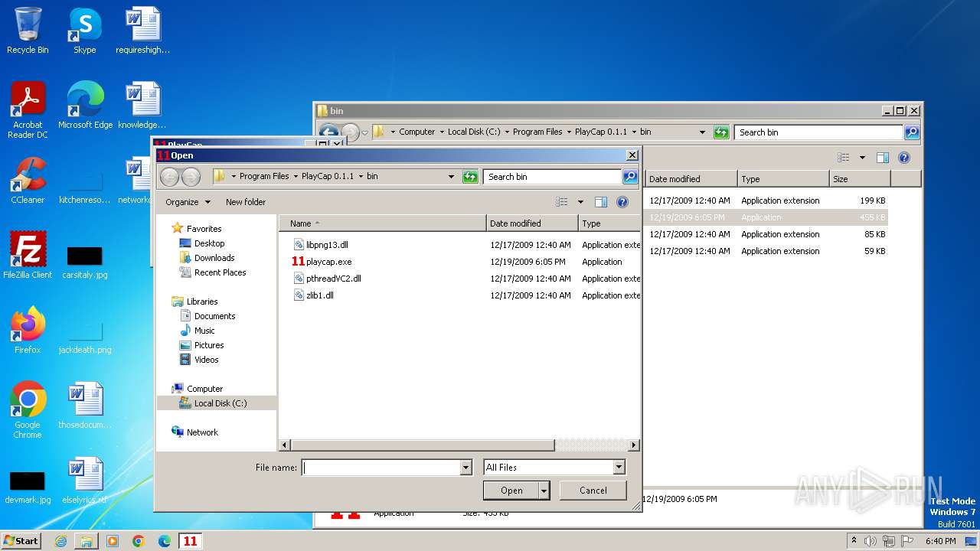Select Local Disk (C:) in navigation pane
Image resolution: width=980 pixels, height=551 pixels.
220,403
